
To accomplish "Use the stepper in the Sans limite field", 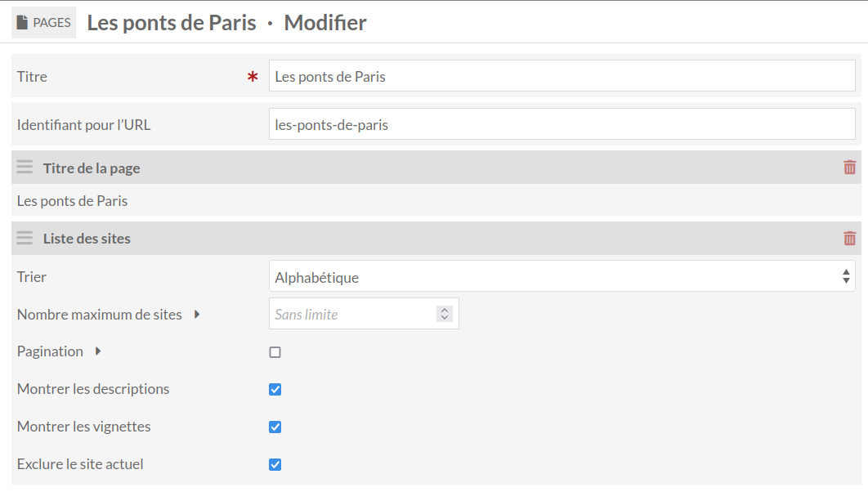I will pos(444,314).
